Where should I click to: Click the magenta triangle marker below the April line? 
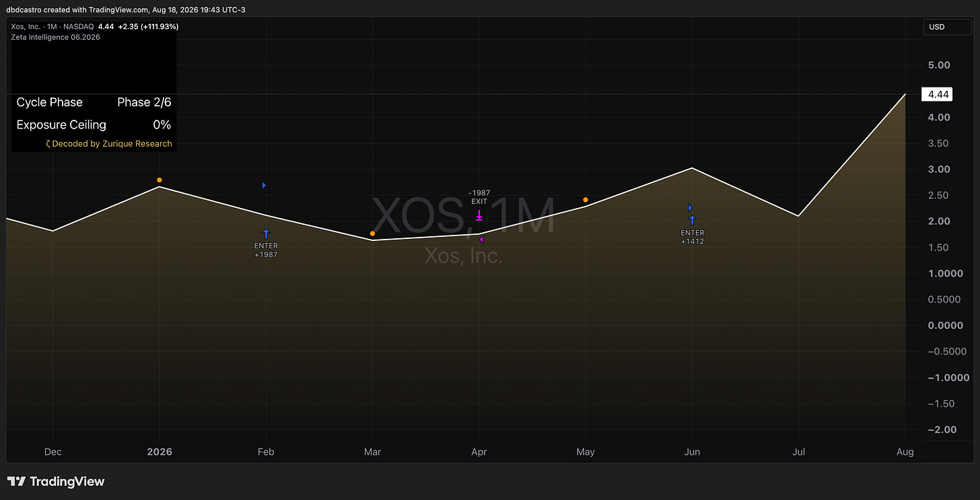pyautogui.click(x=481, y=240)
